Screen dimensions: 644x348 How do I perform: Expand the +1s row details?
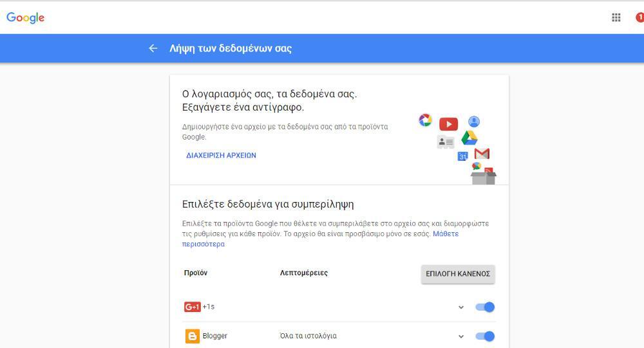(x=461, y=307)
